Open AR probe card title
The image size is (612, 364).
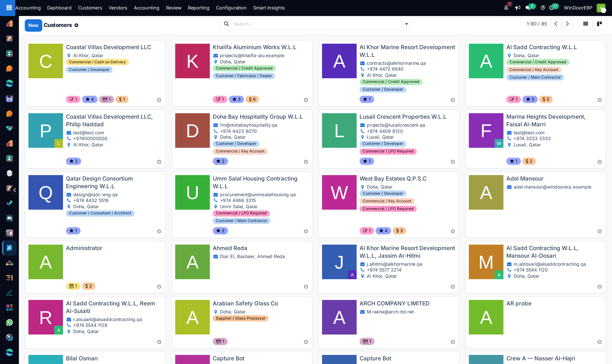click(x=519, y=303)
